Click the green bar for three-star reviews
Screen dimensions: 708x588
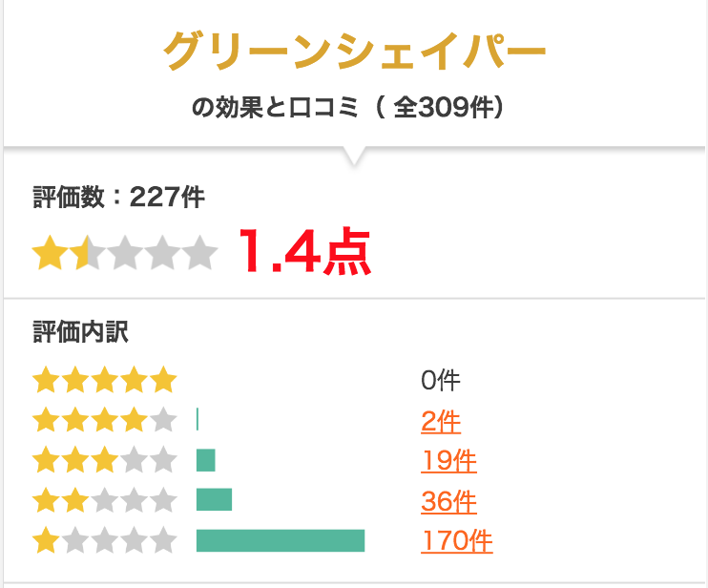tap(205, 460)
